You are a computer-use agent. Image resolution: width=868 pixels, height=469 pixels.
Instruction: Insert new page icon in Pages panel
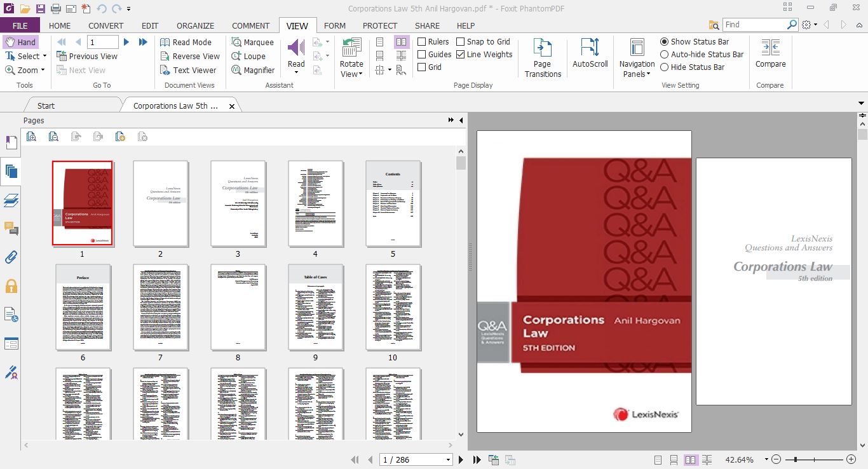pos(121,136)
